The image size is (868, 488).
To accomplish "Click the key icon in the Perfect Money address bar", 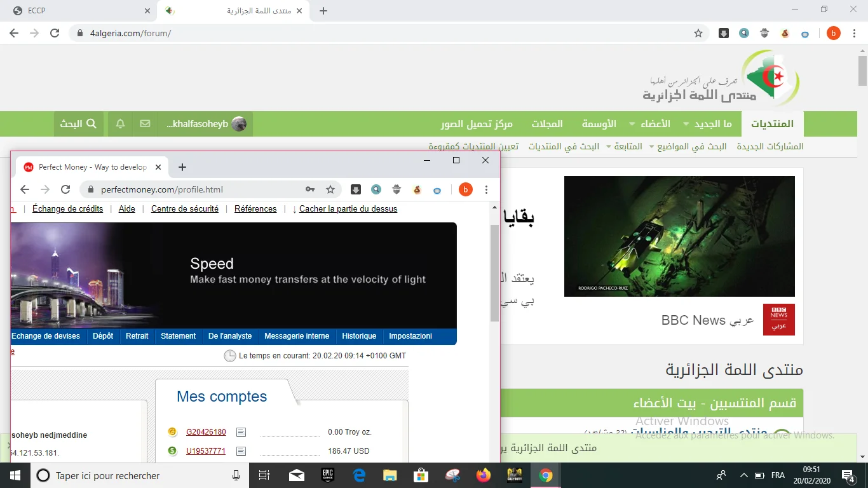I will pos(310,189).
